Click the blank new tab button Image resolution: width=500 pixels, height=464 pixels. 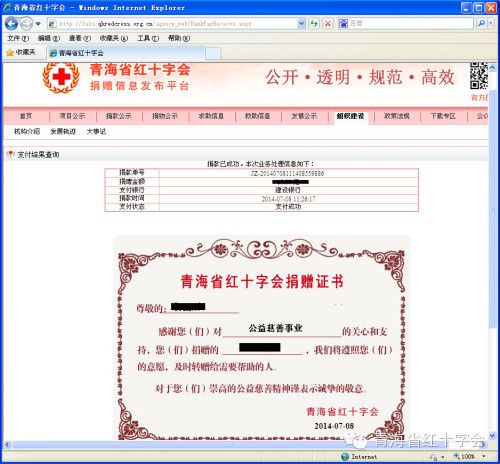coord(213,53)
